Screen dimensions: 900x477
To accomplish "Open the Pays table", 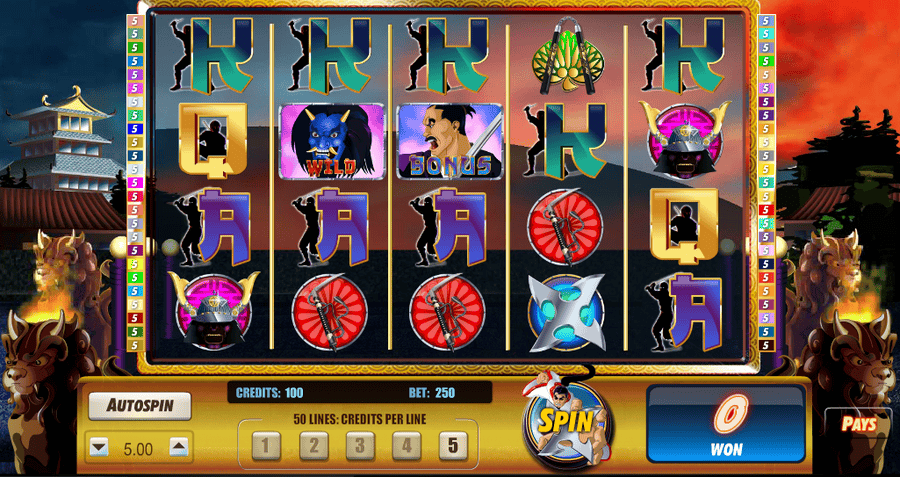I will click(x=859, y=424).
